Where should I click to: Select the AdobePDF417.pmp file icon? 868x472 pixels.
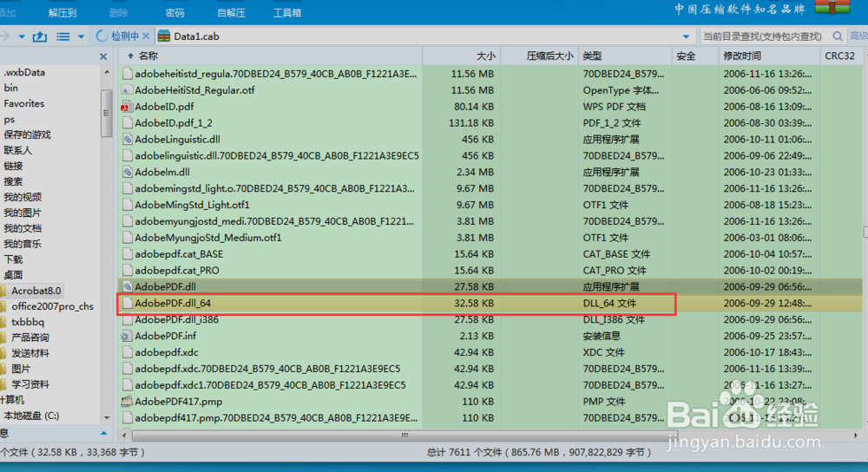tap(127, 401)
